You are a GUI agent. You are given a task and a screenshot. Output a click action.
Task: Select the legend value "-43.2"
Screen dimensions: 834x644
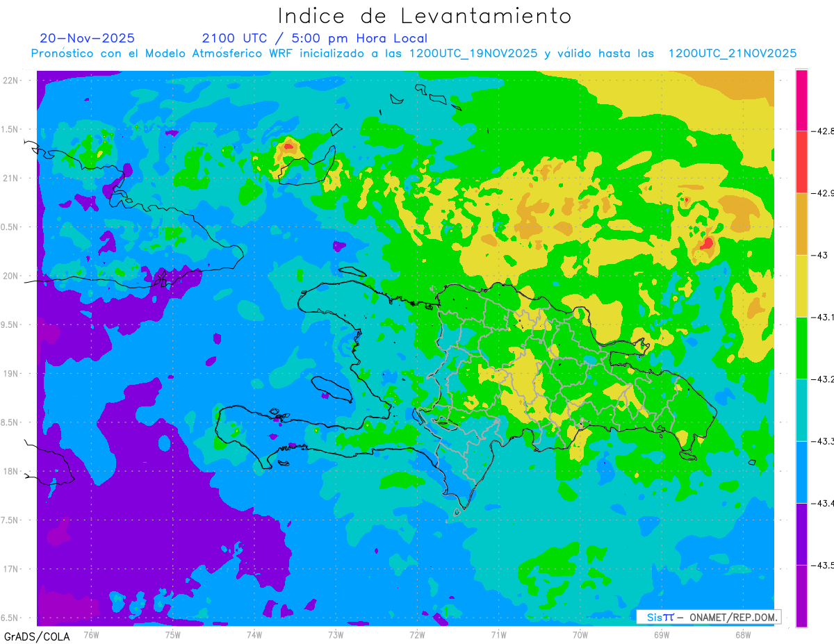[823, 379]
